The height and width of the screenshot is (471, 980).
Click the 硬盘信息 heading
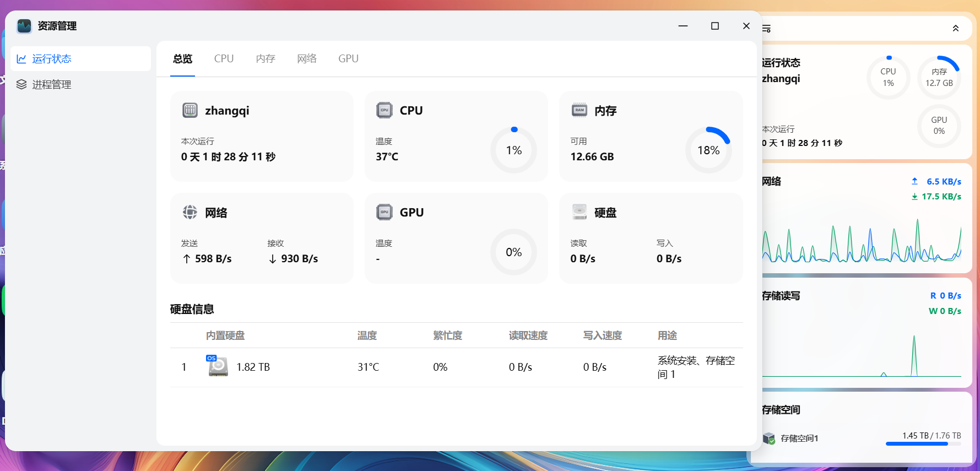[x=192, y=309]
